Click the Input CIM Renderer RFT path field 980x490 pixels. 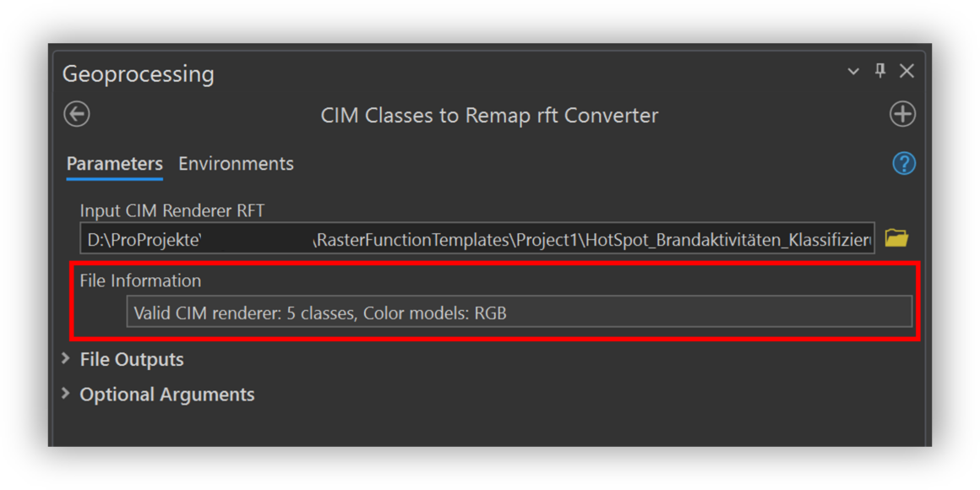point(477,239)
